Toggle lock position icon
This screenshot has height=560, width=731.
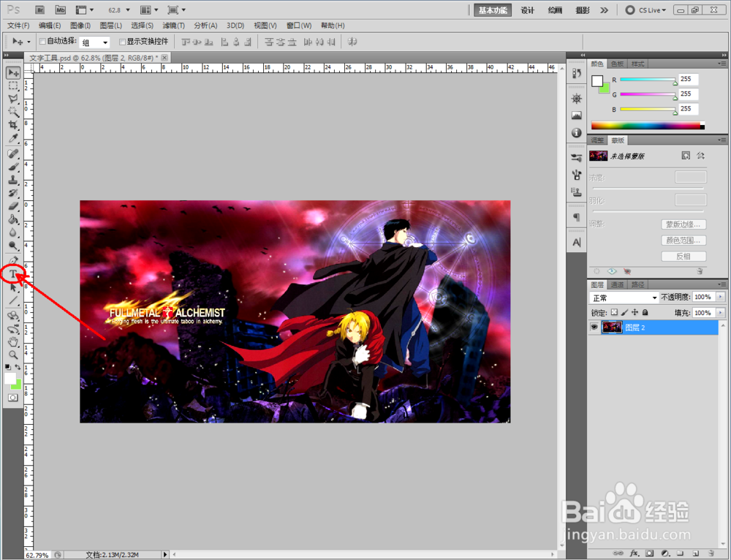coord(635,312)
